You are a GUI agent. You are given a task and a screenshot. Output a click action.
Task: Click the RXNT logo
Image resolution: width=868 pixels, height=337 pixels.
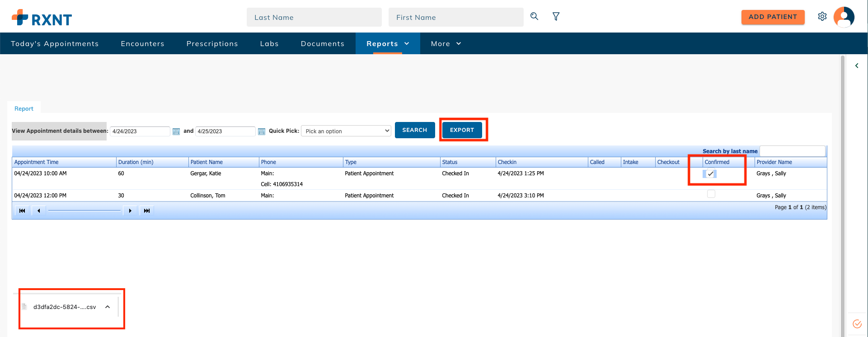pyautogui.click(x=42, y=18)
